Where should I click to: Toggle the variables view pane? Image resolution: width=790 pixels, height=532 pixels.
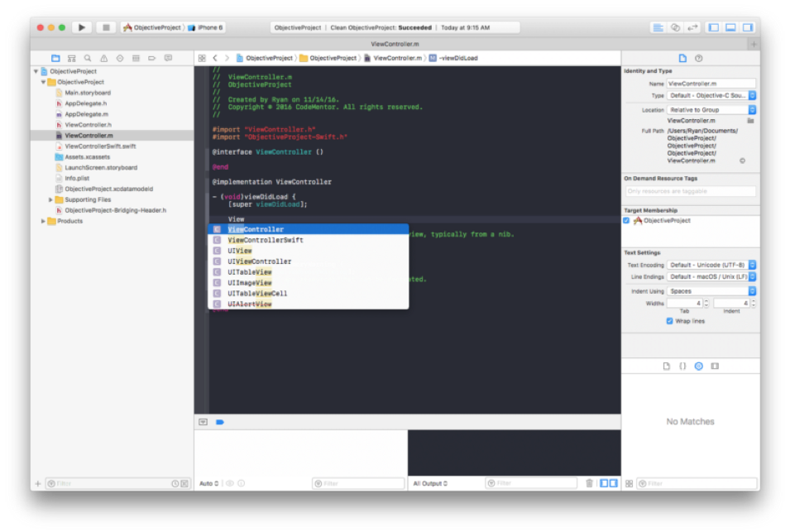[604, 484]
